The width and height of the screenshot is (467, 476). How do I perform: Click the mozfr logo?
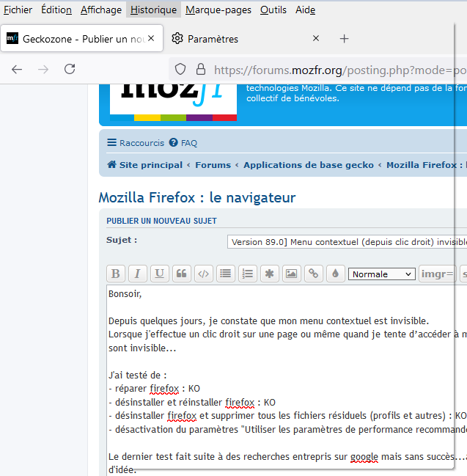pyautogui.click(x=173, y=102)
